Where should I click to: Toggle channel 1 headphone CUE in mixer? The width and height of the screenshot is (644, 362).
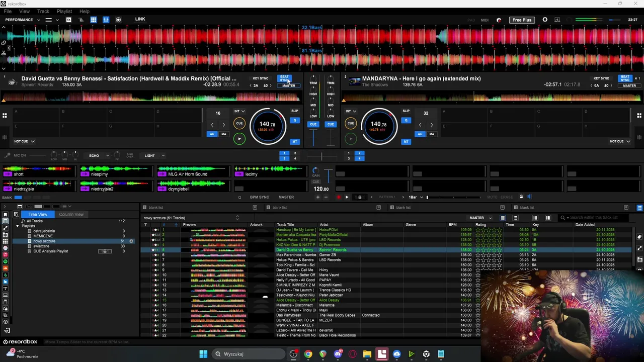click(313, 124)
